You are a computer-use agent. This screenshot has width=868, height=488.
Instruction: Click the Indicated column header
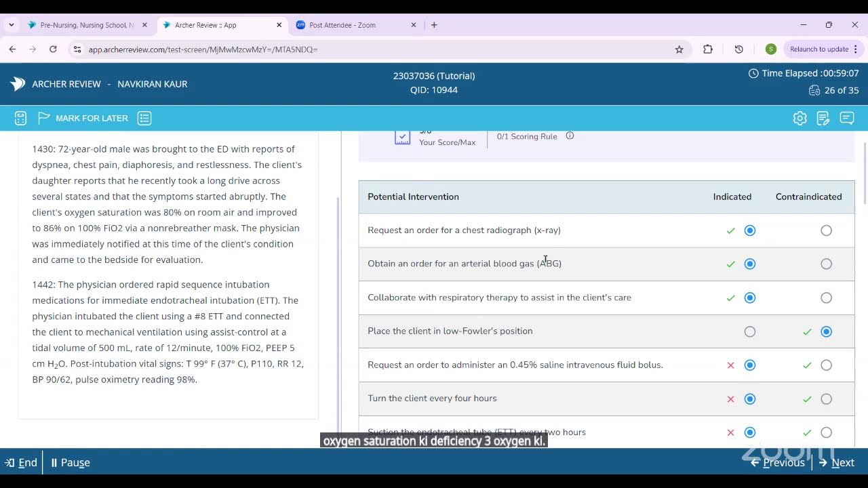[x=732, y=197]
